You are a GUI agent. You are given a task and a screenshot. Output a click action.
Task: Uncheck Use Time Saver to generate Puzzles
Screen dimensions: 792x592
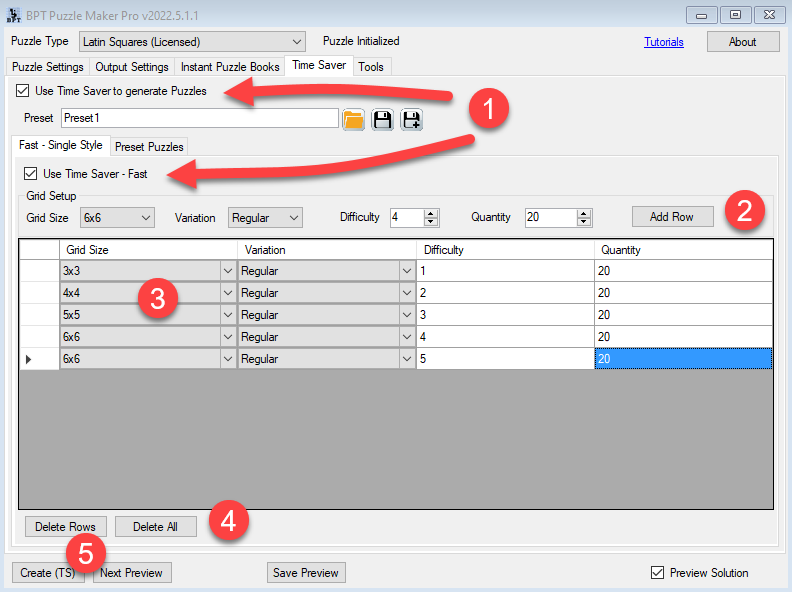pyautogui.click(x=23, y=91)
